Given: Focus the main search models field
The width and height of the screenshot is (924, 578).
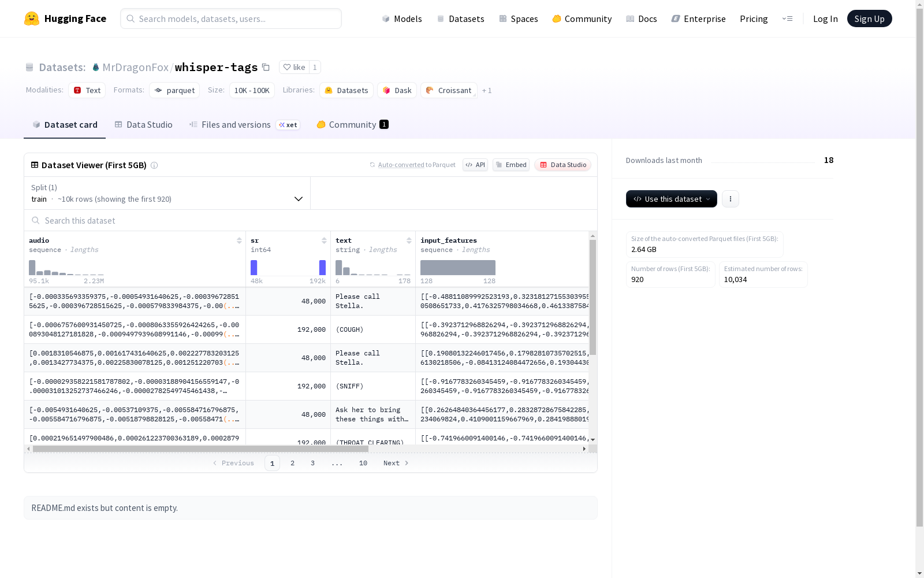Looking at the screenshot, I should (231, 18).
